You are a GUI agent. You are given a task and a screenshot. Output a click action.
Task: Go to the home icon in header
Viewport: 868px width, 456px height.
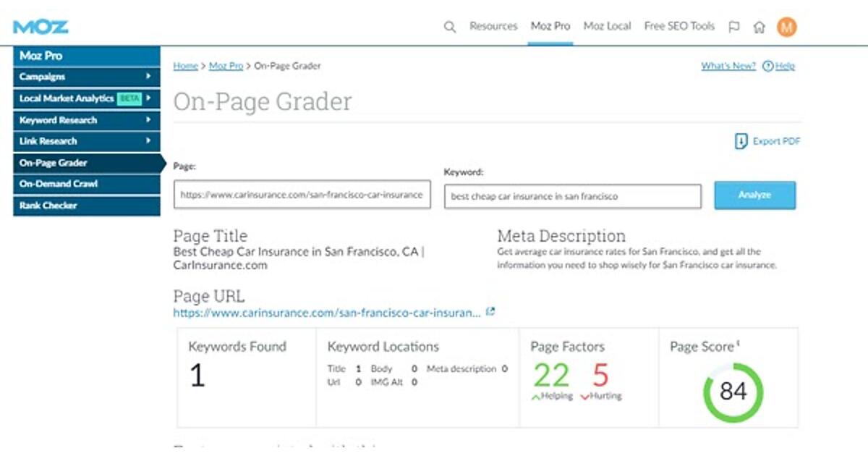click(759, 27)
